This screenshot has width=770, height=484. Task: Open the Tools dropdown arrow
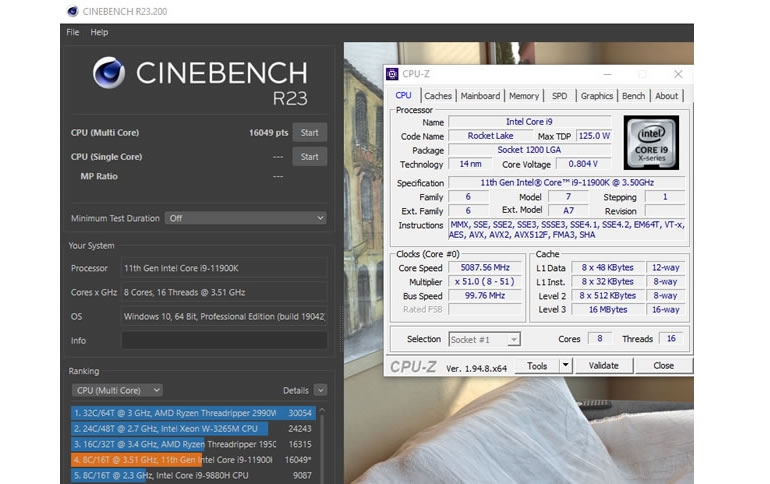click(x=566, y=366)
